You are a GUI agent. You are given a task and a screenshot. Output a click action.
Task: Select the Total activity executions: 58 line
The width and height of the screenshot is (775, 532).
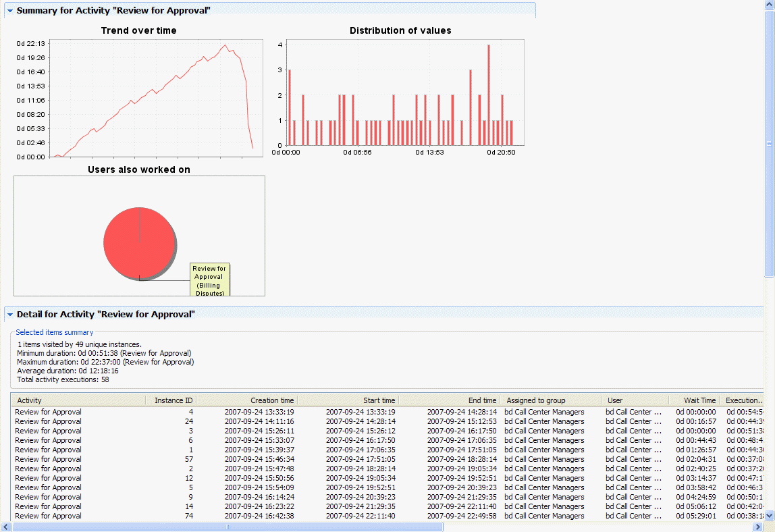(63, 379)
